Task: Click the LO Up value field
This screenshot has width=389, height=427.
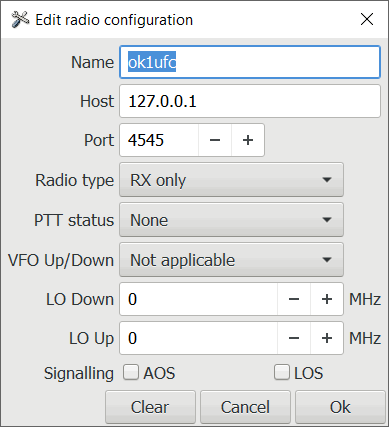Action: [x=198, y=338]
